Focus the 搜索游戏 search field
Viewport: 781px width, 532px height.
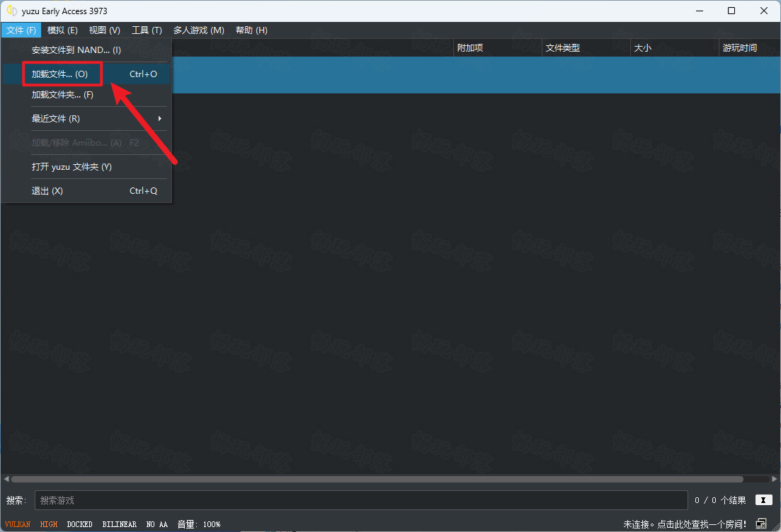click(361, 500)
